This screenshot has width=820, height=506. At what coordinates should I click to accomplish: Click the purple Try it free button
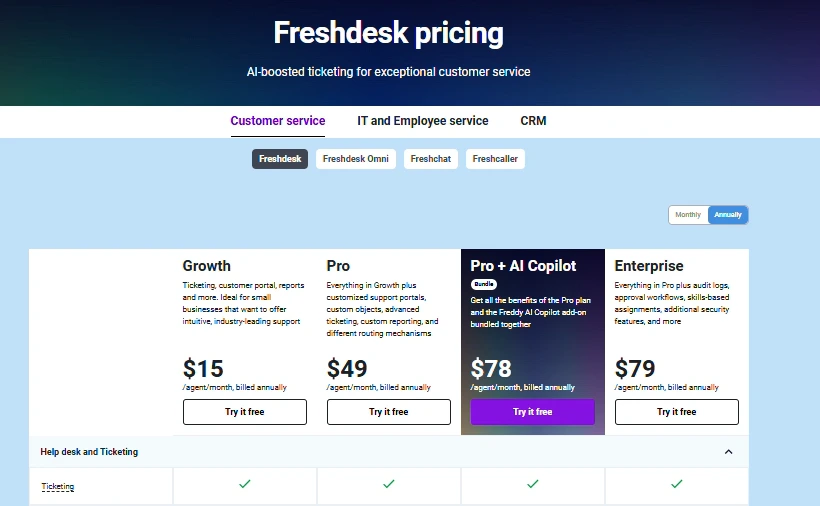click(x=532, y=412)
